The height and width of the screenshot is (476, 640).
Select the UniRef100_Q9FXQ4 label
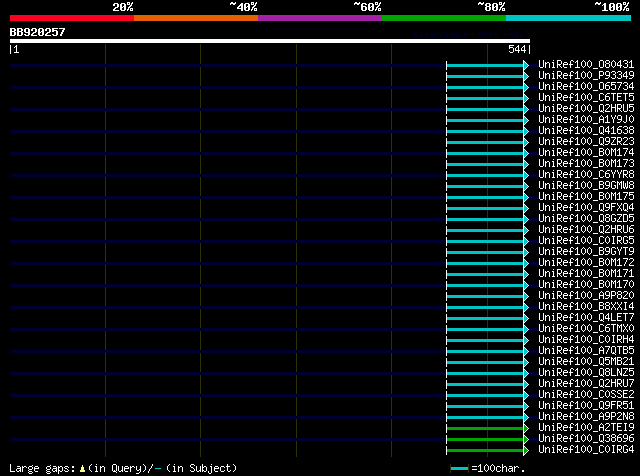point(586,208)
